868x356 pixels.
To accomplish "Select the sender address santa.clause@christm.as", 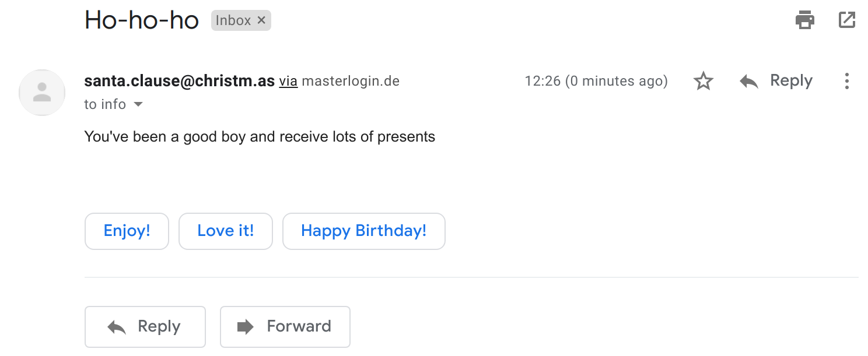I will (179, 81).
